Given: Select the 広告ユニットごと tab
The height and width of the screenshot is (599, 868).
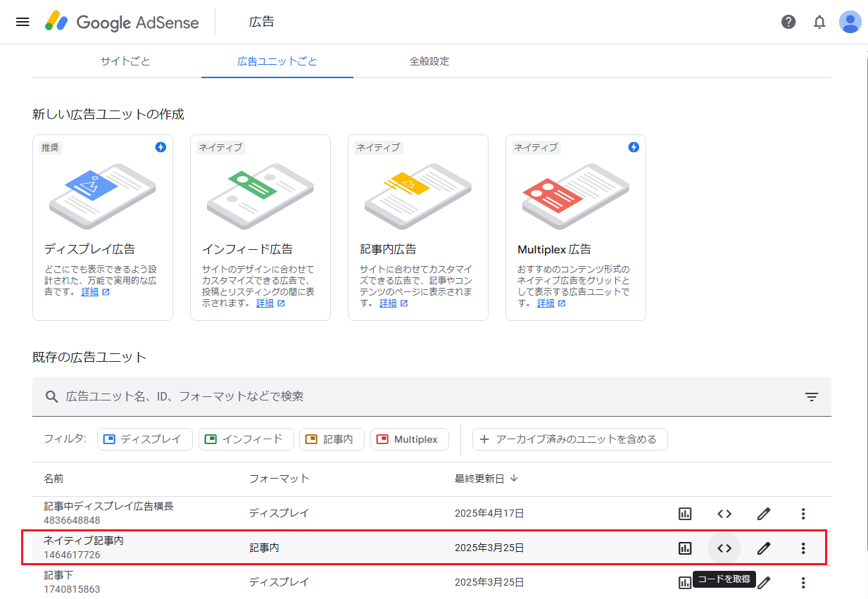Looking at the screenshot, I should pyautogui.click(x=277, y=61).
